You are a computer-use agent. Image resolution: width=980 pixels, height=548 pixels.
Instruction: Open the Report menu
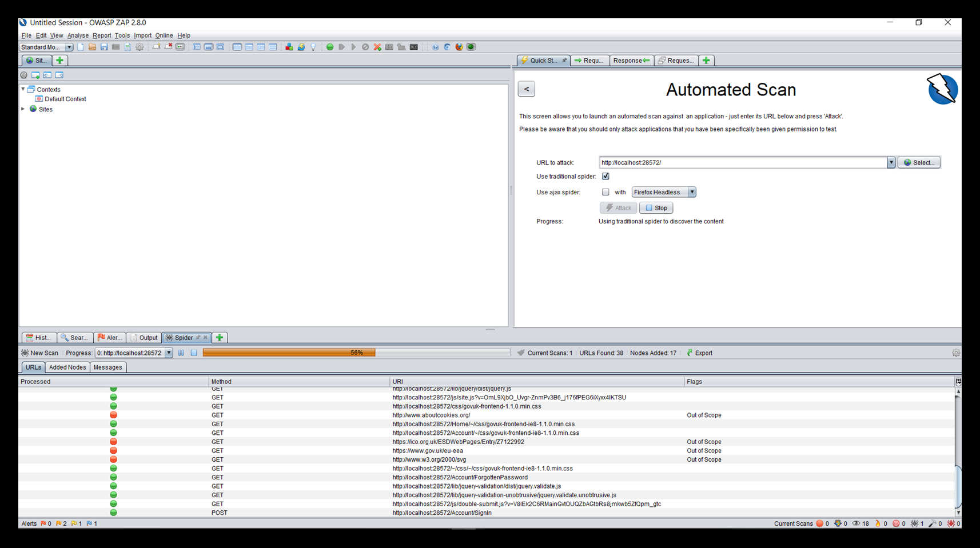pyautogui.click(x=102, y=35)
